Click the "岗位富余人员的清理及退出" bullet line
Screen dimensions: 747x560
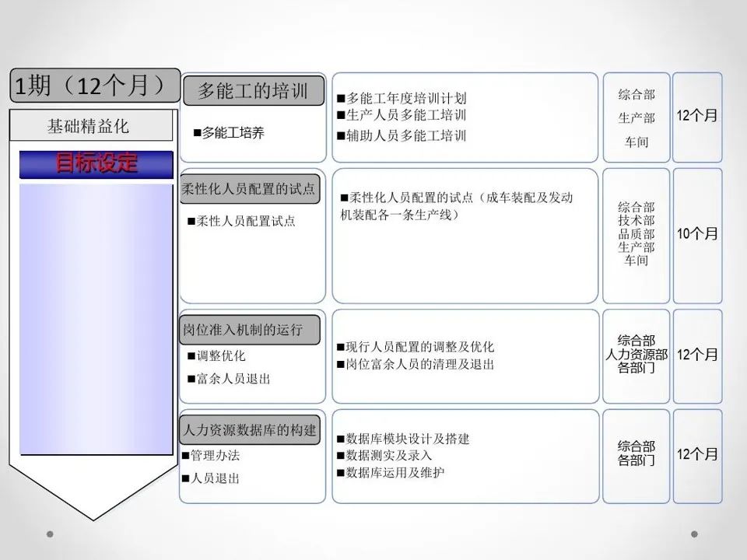point(416,364)
